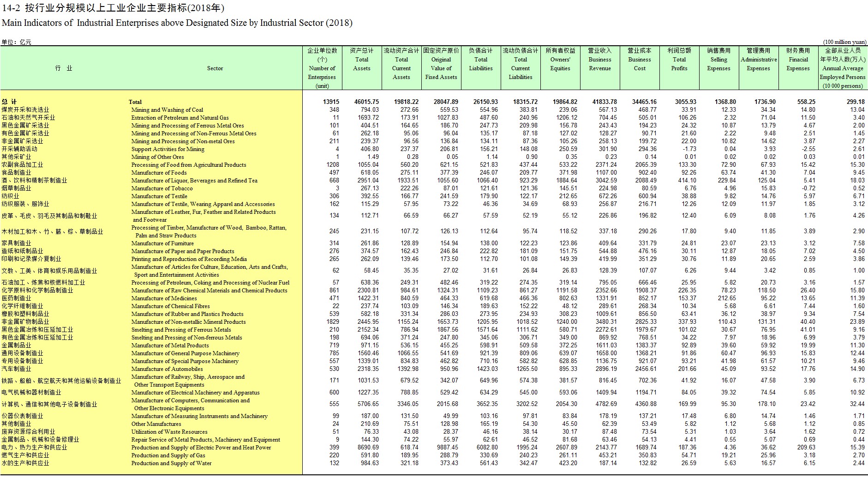Click Chinese label '汽车制造业'

[x=16, y=369]
